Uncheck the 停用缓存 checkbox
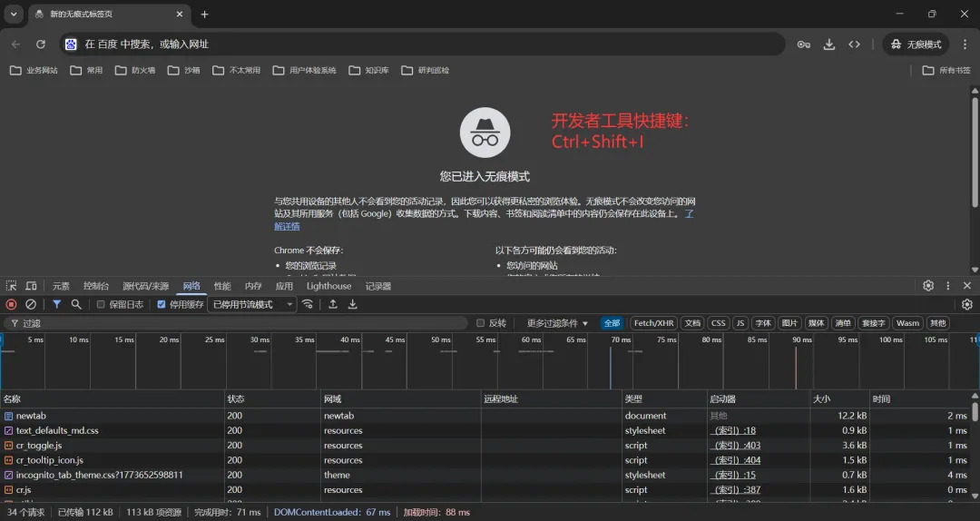Screen dimensions: 980x521 click(162, 305)
